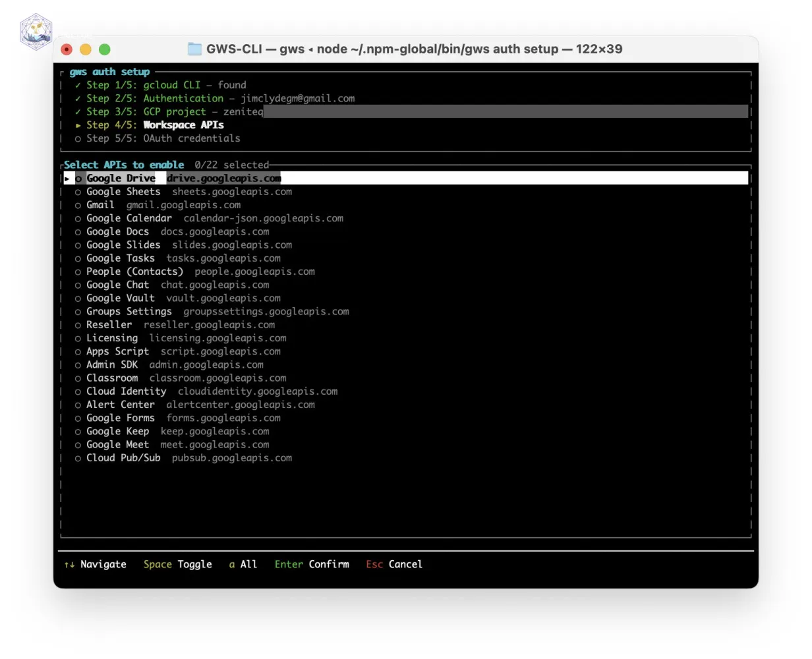Select the Apps Script row label

(118, 351)
